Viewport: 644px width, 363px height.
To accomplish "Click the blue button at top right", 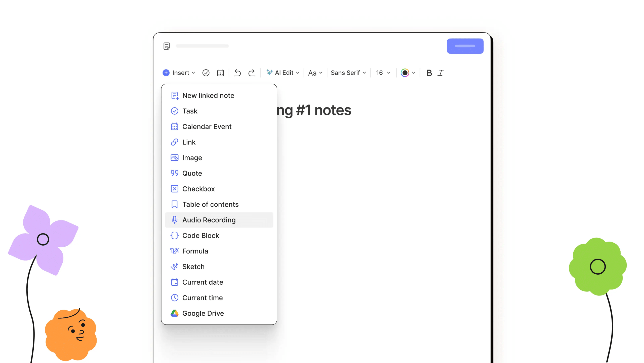I will pos(465,46).
